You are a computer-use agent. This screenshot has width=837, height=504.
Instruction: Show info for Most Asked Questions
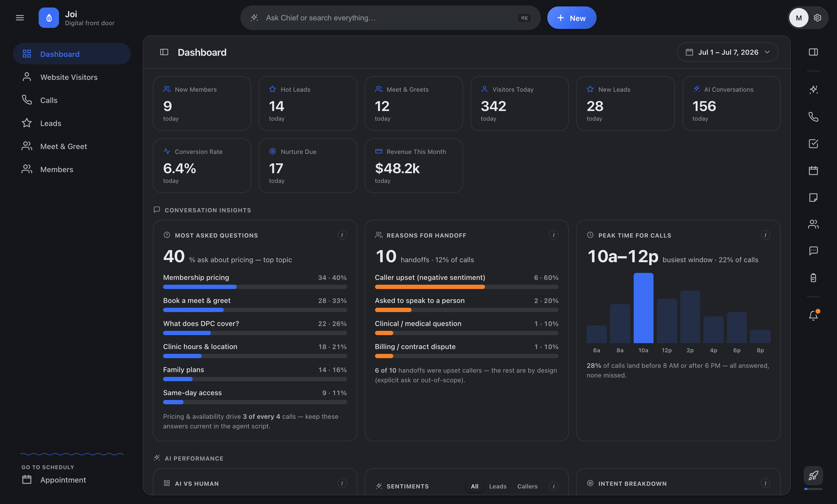pos(342,235)
